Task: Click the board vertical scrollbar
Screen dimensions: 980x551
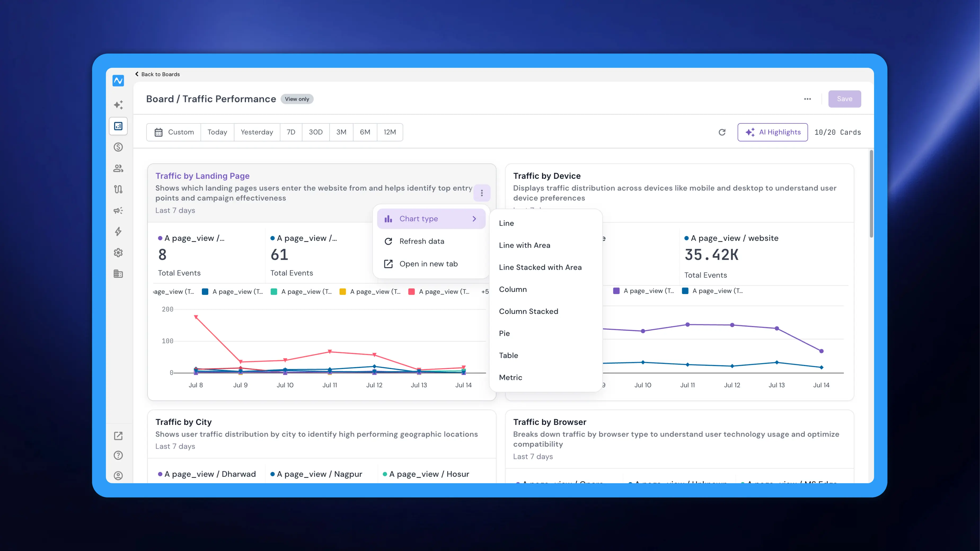Action: [871, 194]
